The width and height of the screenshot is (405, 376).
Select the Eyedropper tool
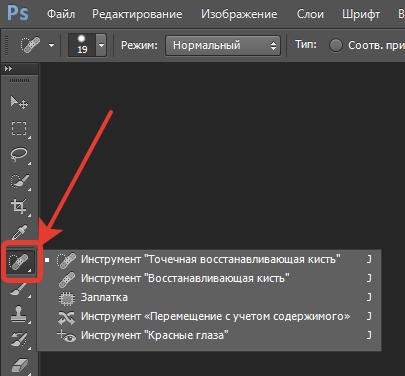pyautogui.click(x=19, y=232)
